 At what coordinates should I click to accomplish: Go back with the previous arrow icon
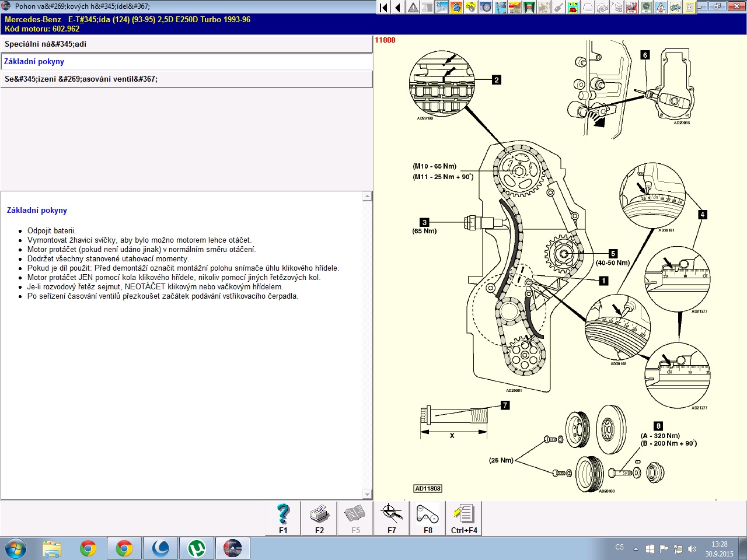pyautogui.click(x=398, y=8)
